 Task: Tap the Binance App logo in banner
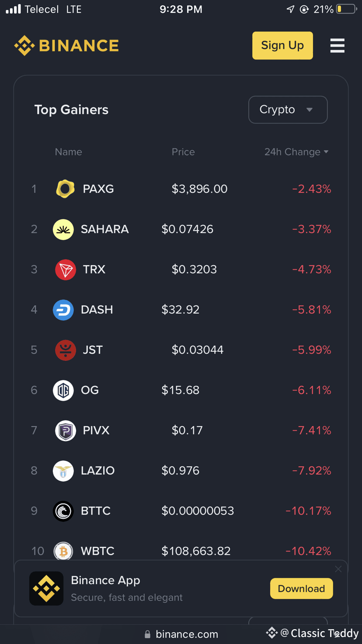[x=46, y=588]
